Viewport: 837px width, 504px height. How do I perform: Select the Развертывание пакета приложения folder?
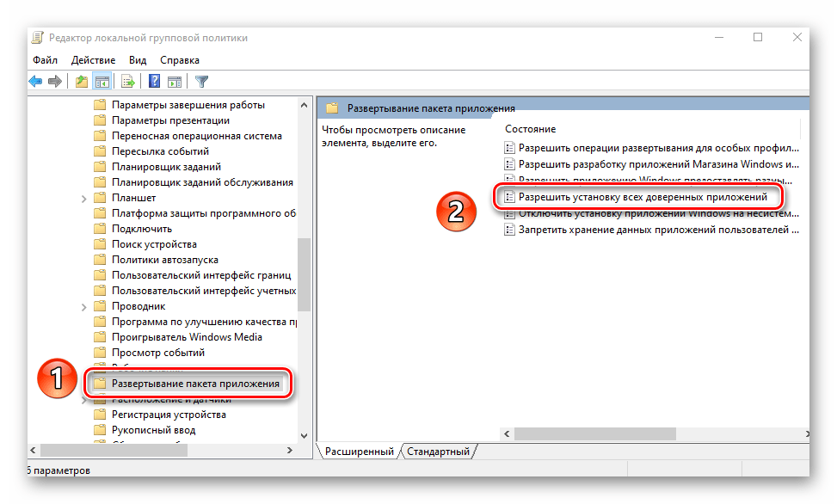pyautogui.click(x=195, y=384)
